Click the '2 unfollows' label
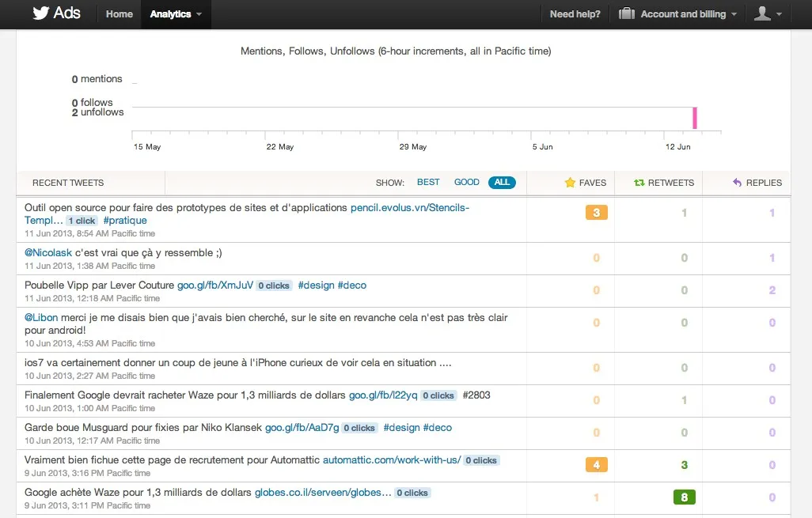The height and width of the screenshot is (518, 812). [98, 112]
